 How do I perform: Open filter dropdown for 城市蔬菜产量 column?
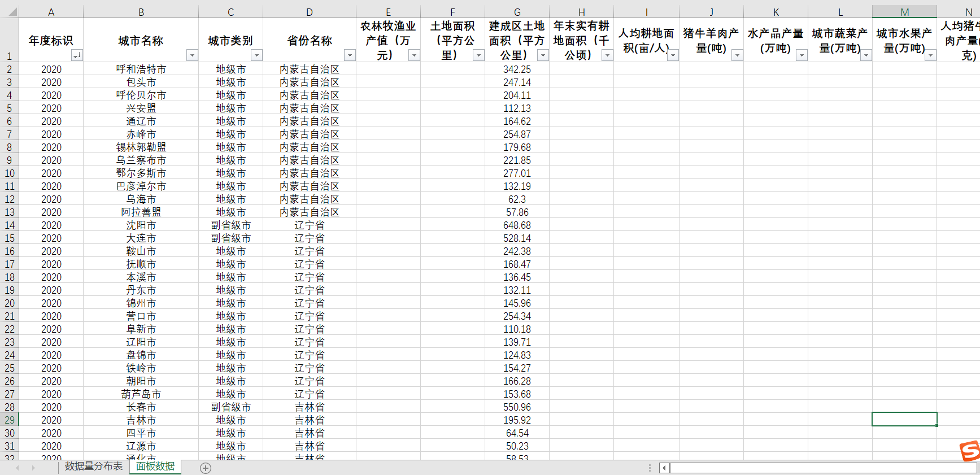click(x=866, y=55)
